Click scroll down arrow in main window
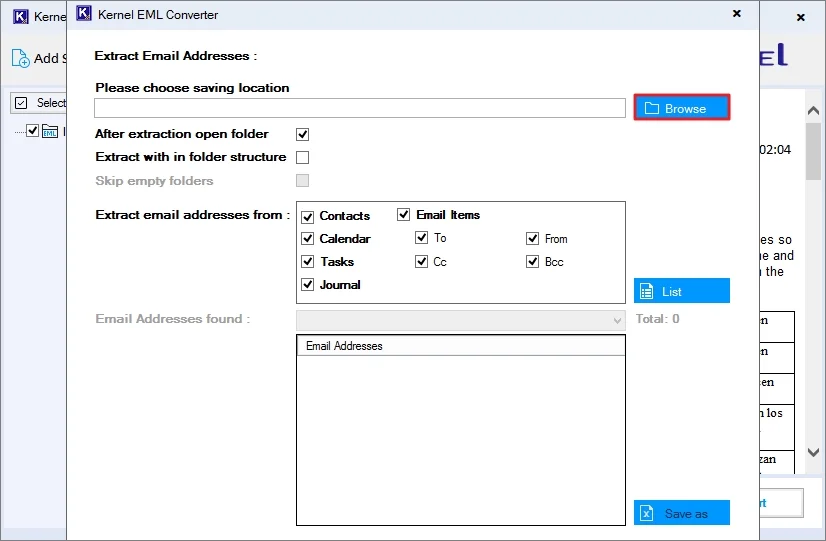Viewport: 826px width, 541px height. [x=813, y=452]
